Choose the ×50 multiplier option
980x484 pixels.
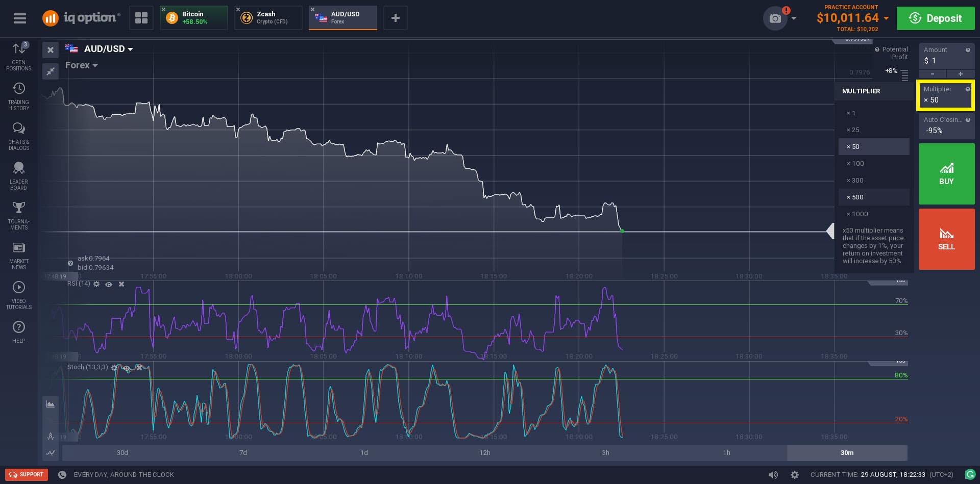coord(874,147)
